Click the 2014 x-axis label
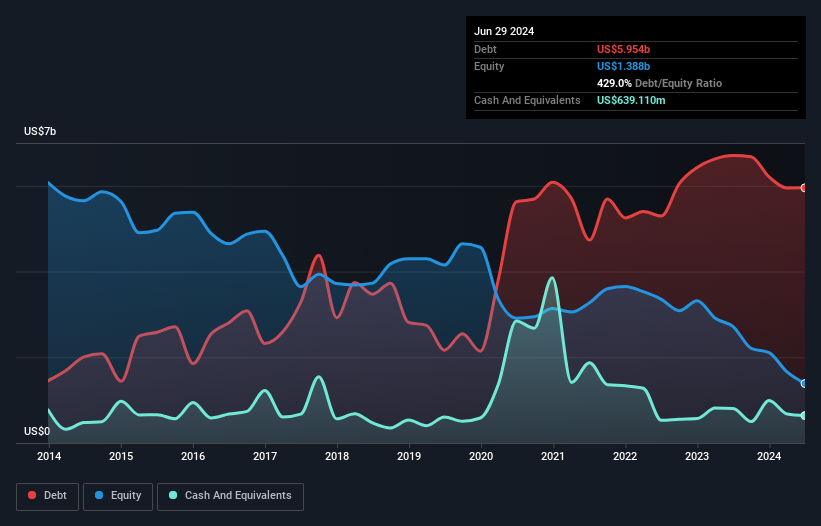The width and height of the screenshot is (821, 526). [49, 456]
